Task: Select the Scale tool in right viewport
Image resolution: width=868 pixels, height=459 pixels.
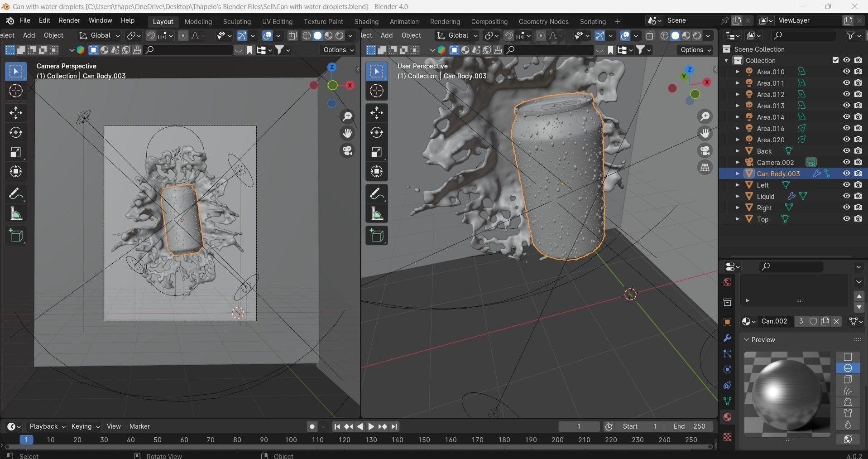Action: (x=377, y=152)
